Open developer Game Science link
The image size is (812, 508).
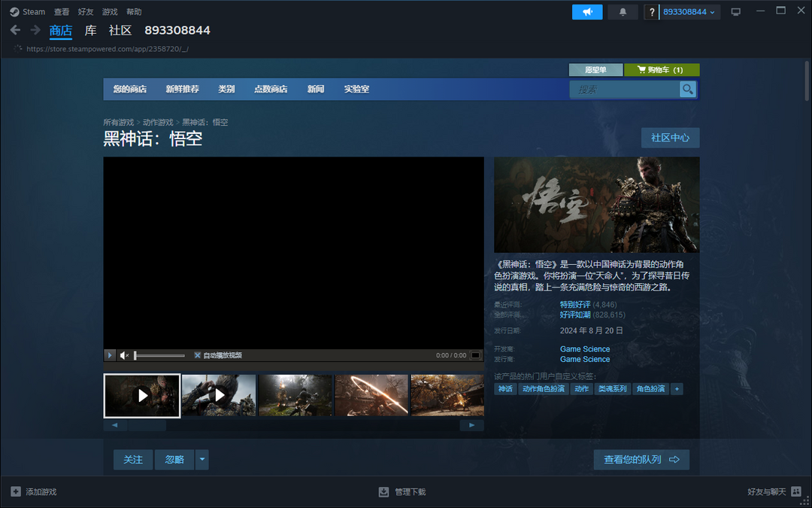click(585, 349)
